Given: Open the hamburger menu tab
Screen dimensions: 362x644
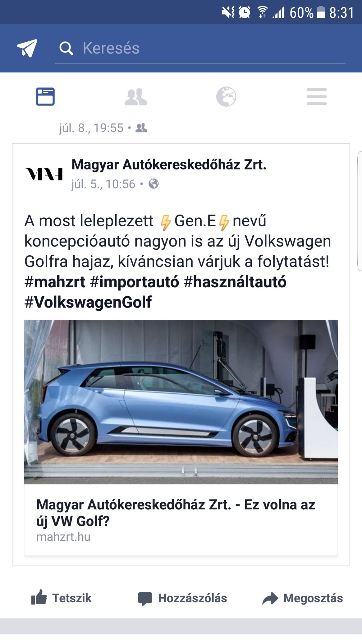Looking at the screenshot, I should (317, 97).
